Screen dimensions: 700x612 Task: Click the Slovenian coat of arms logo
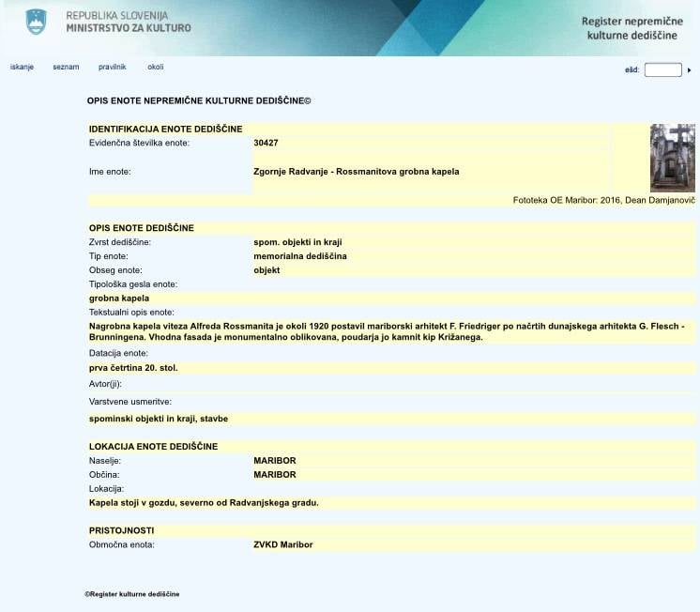36,22
